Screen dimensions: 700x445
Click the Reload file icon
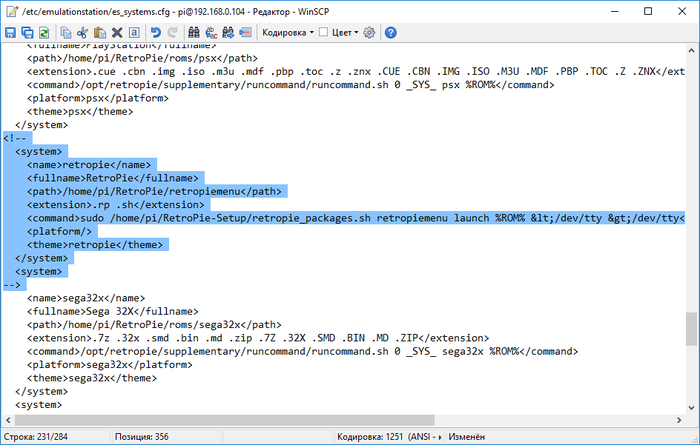44,32
